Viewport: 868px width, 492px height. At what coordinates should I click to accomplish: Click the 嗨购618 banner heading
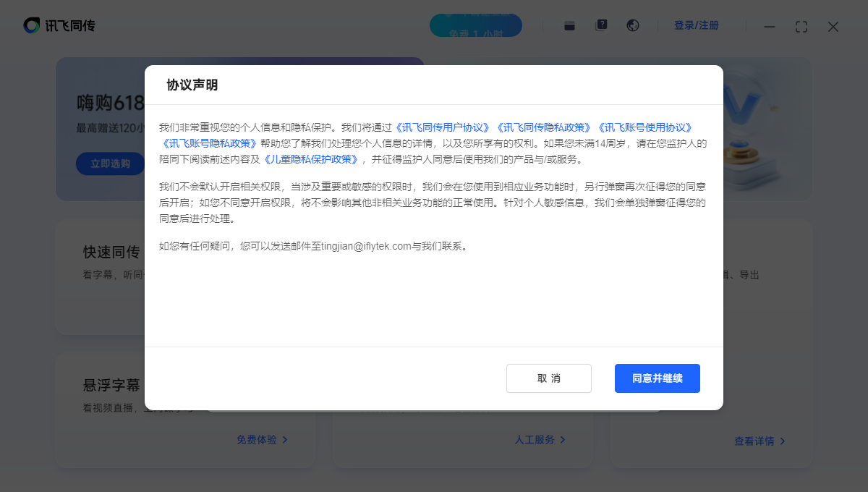(111, 103)
